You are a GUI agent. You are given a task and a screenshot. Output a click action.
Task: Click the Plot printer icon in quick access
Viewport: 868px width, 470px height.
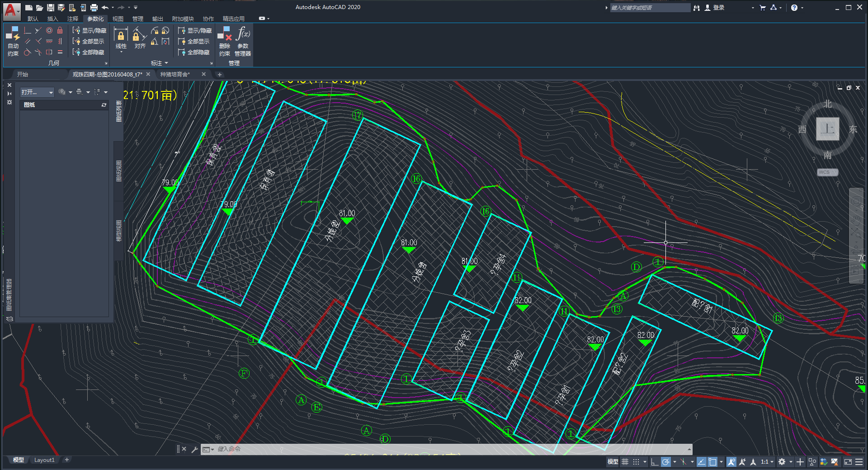[x=94, y=7]
